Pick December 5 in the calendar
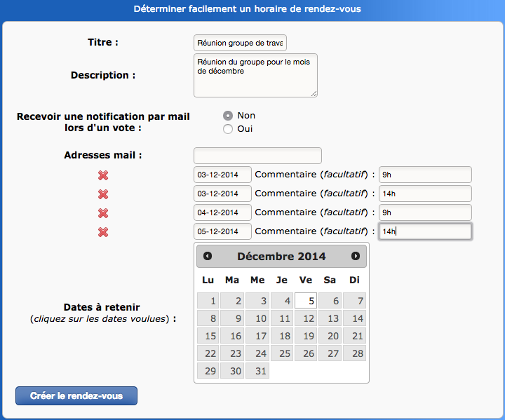This screenshot has height=420, width=505. click(x=306, y=301)
